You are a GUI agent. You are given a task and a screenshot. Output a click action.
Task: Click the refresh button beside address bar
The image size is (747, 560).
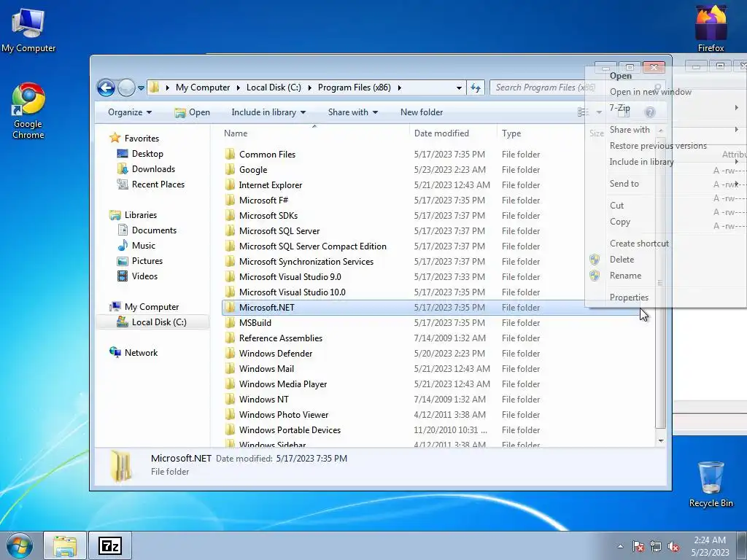[476, 87]
